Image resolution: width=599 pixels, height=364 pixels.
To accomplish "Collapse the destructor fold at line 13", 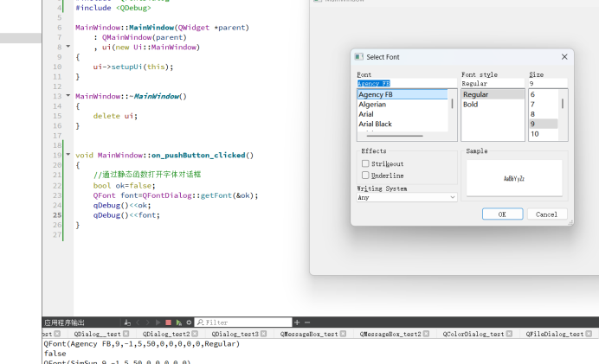I will 68,95.
